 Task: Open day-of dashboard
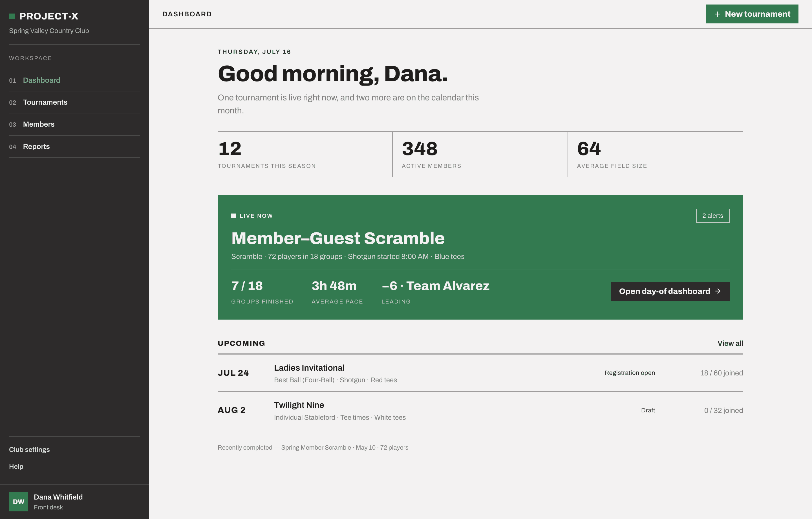tap(670, 291)
